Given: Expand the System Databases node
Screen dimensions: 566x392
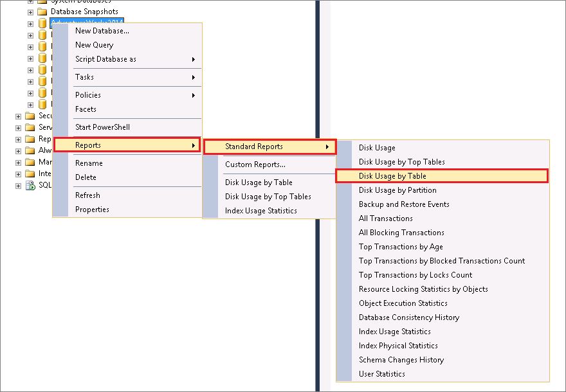Looking at the screenshot, I should pyautogui.click(x=31, y=2).
